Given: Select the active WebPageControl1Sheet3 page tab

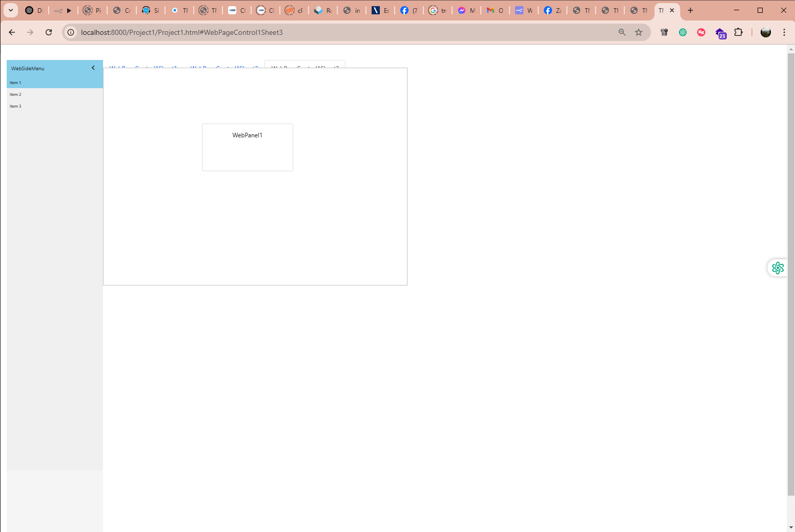Looking at the screenshot, I should [x=305, y=65].
